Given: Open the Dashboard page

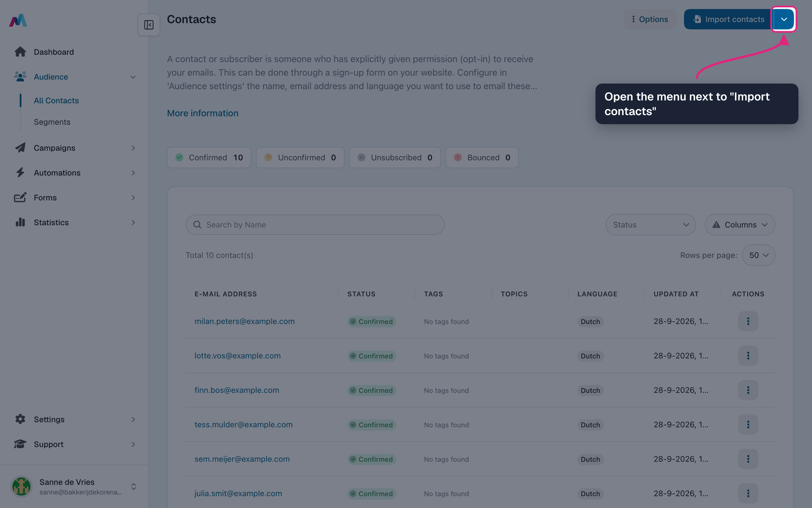Looking at the screenshot, I should click(x=74, y=52).
